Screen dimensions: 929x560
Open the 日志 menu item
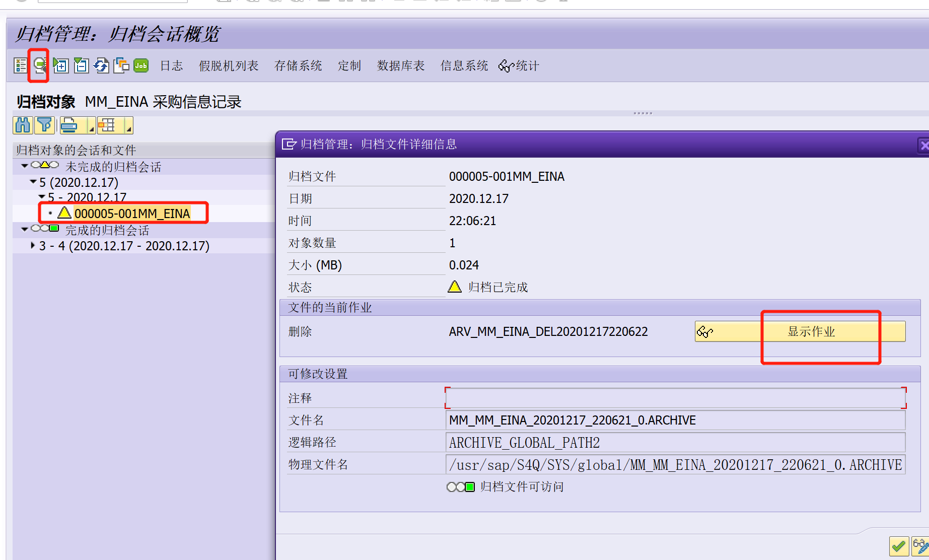(x=171, y=66)
